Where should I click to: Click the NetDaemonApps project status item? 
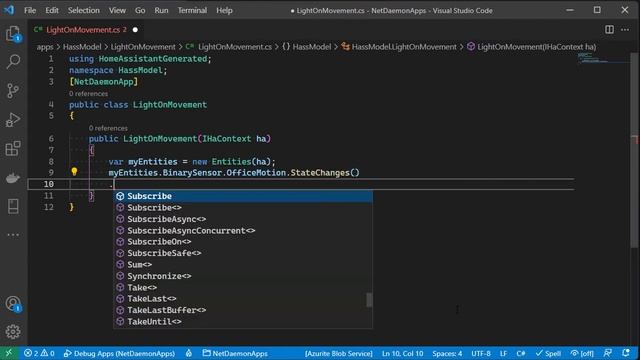click(x=235, y=353)
